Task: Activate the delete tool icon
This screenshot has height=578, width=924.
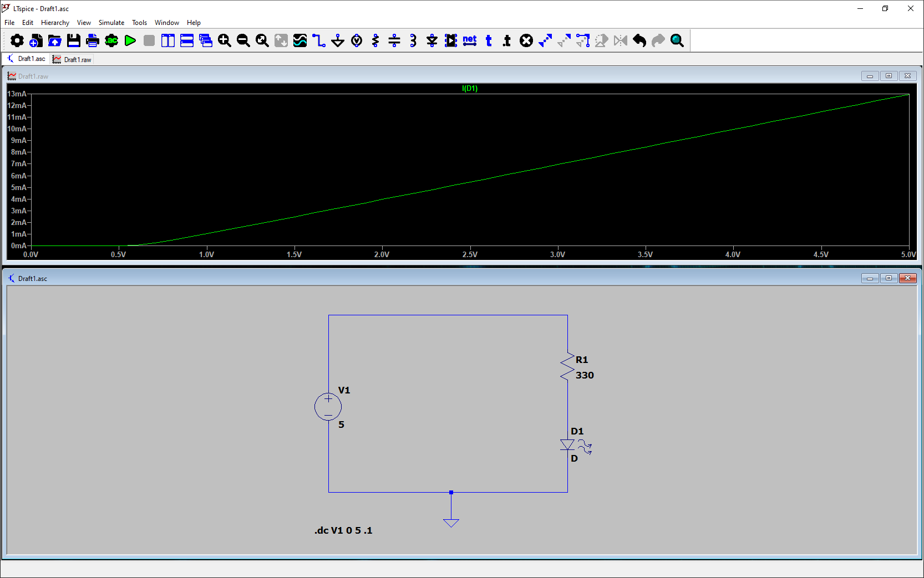Action: tap(526, 40)
